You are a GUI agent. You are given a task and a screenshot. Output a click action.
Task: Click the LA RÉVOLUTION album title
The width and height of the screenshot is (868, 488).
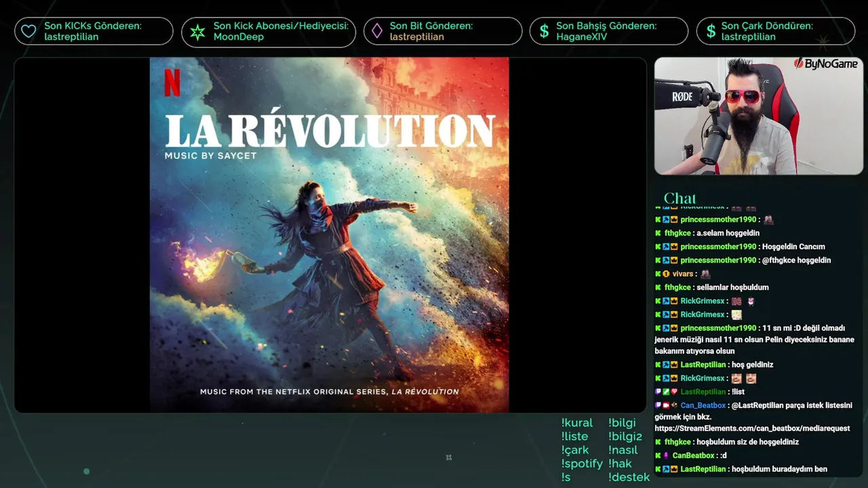point(330,129)
